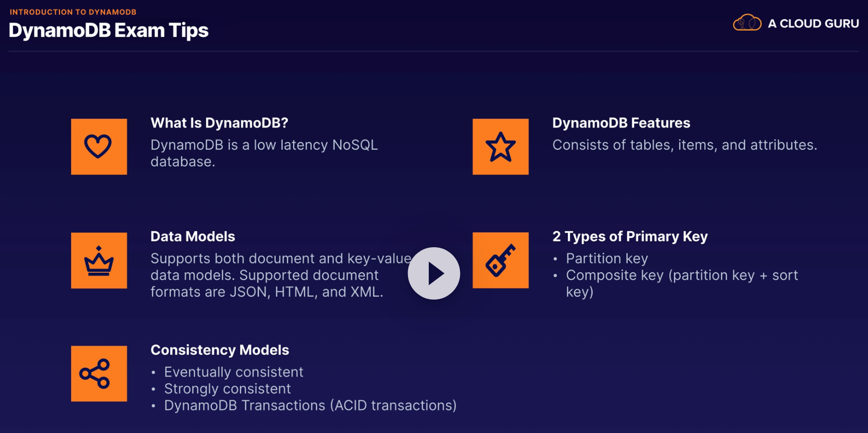The width and height of the screenshot is (868, 433).
Task: Click the Eventually consistent bullet item
Action: coord(233,372)
